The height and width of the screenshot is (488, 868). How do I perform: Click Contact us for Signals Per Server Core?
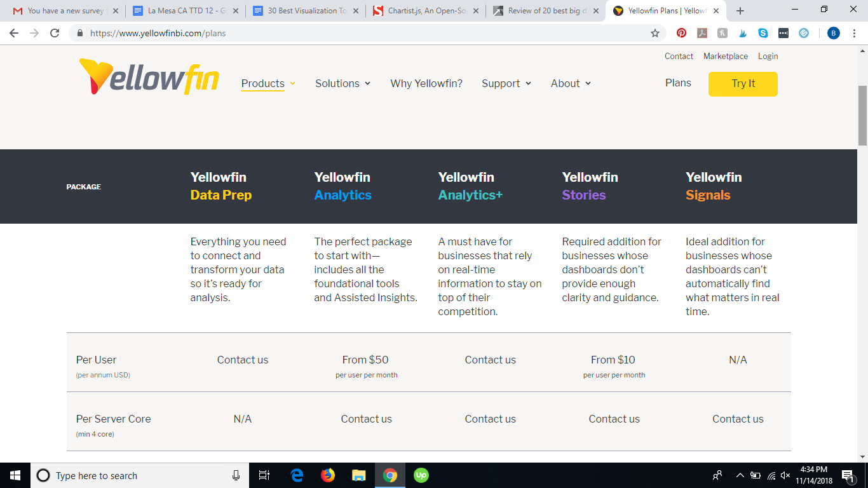pos(738,419)
